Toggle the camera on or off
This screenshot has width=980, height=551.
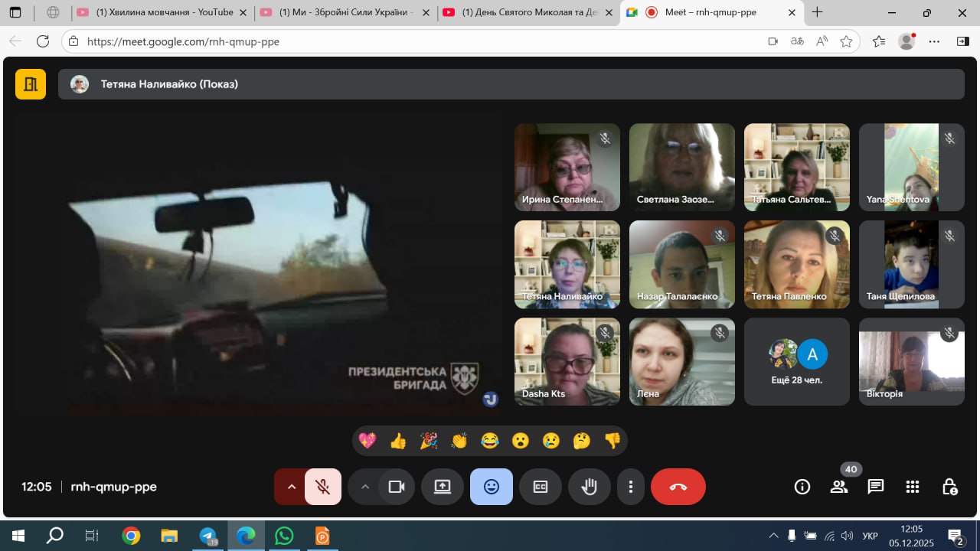(x=397, y=487)
